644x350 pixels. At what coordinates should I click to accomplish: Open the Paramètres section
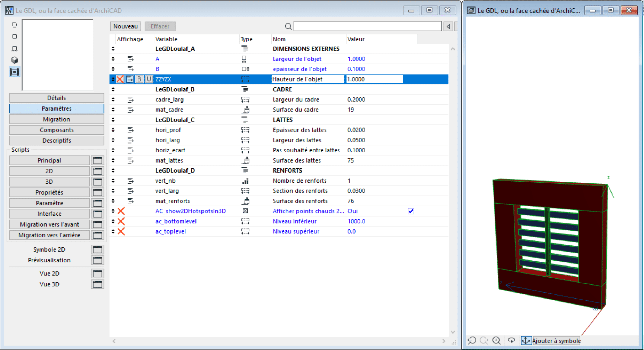57,108
